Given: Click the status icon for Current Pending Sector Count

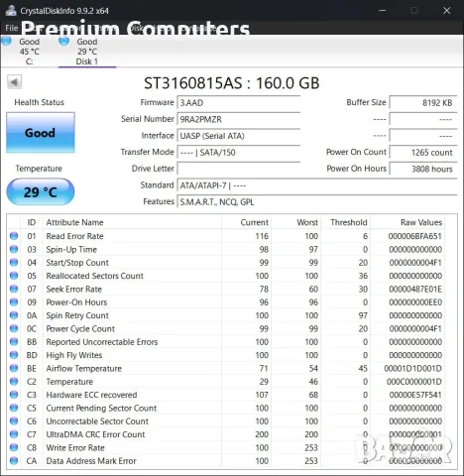Looking at the screenshot, I should (x=14, y=408).
